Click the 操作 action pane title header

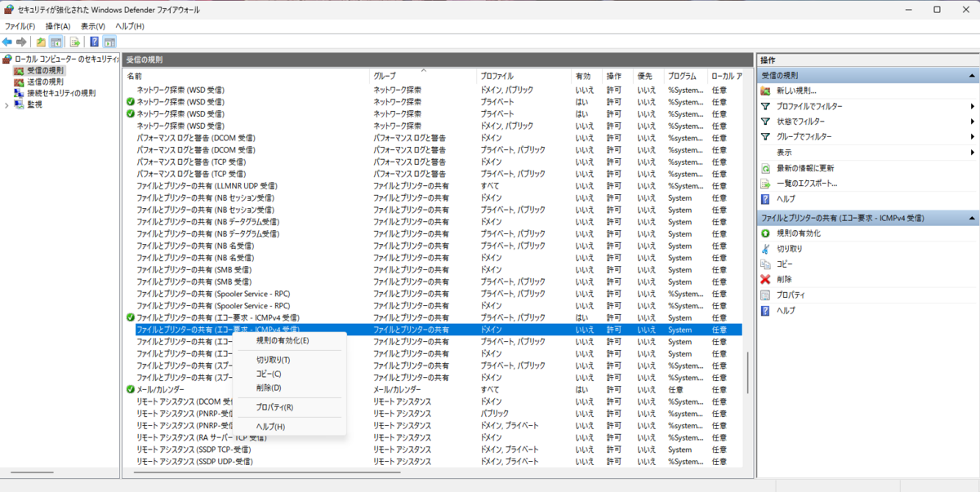867,60
